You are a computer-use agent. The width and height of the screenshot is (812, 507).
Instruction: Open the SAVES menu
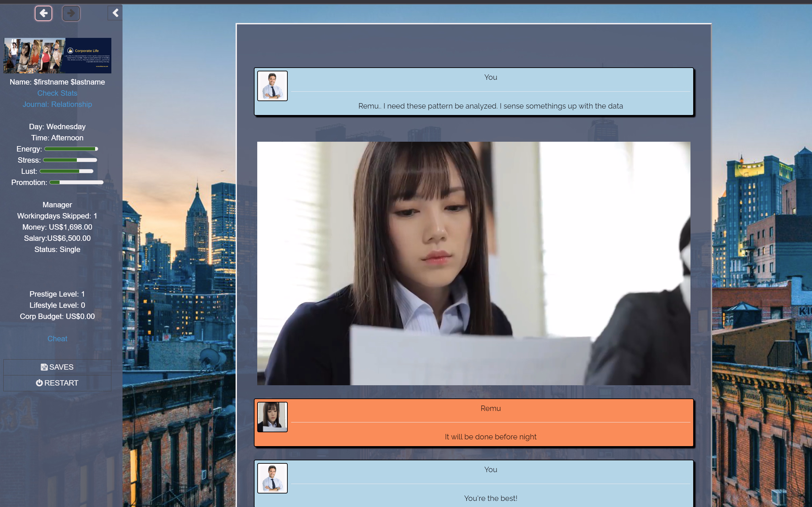(57, 367)
